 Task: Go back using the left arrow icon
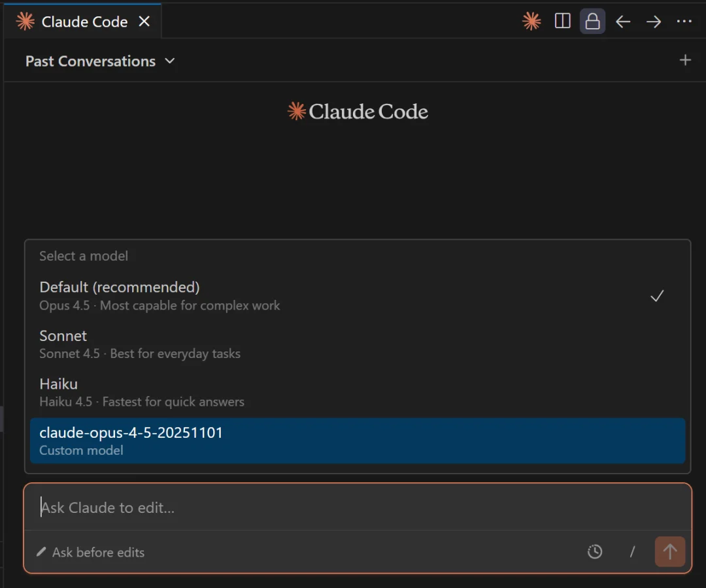click(x=623, y=22)
